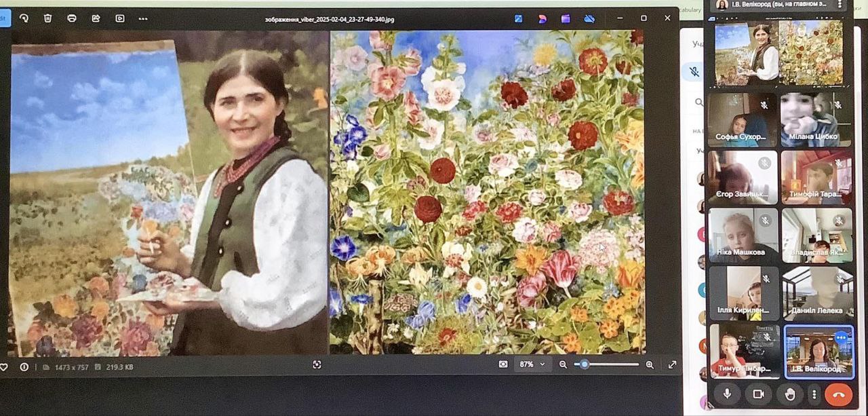Click muted mic icon on Владислав Як tile
This screenshot has width=868, height=416.
839,221
